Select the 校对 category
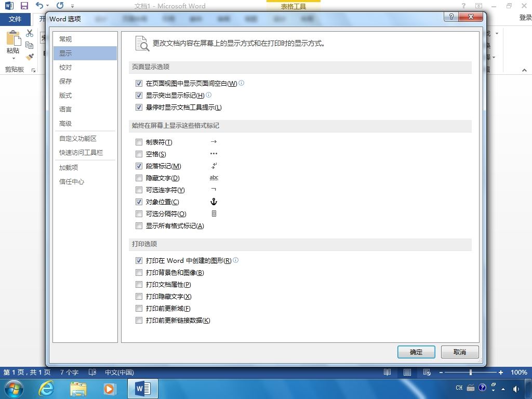 tap(85, 67)
